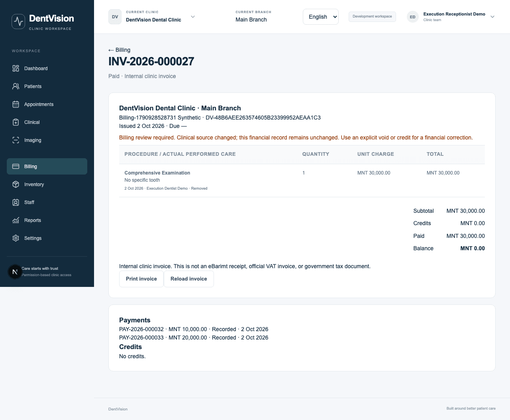
Task: Click the round N badge in sidebar
Action: pos(15,272)
